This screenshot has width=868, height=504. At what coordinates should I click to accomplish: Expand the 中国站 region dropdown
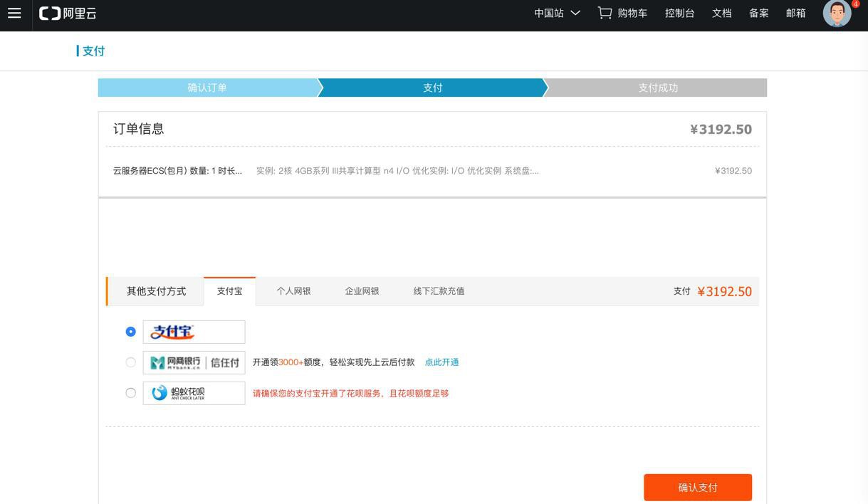(x=557, y=13)
